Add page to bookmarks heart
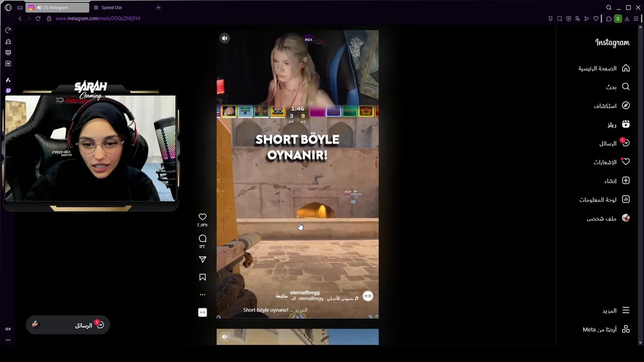Image resolution: width=644 pixels, height=362 pixels. [596, 19]
